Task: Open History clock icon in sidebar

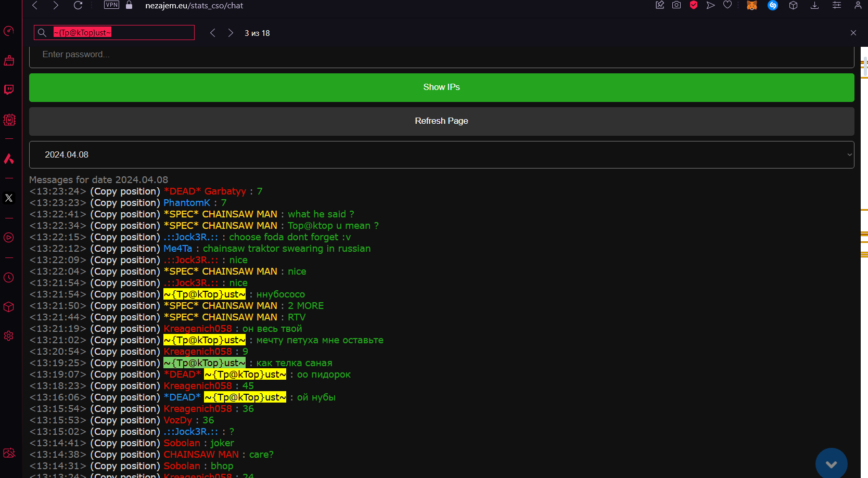Action: coord(9,278)
